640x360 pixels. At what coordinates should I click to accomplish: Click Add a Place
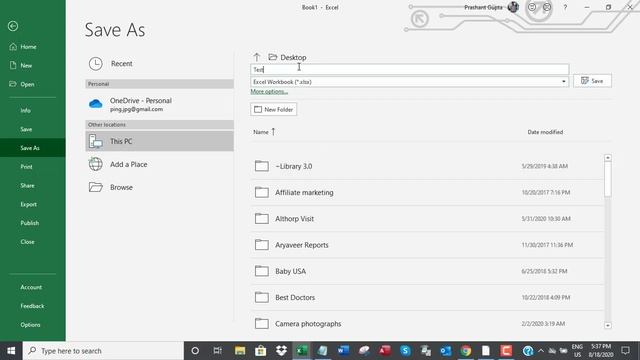pyautogui.click(x=160, y=164)
